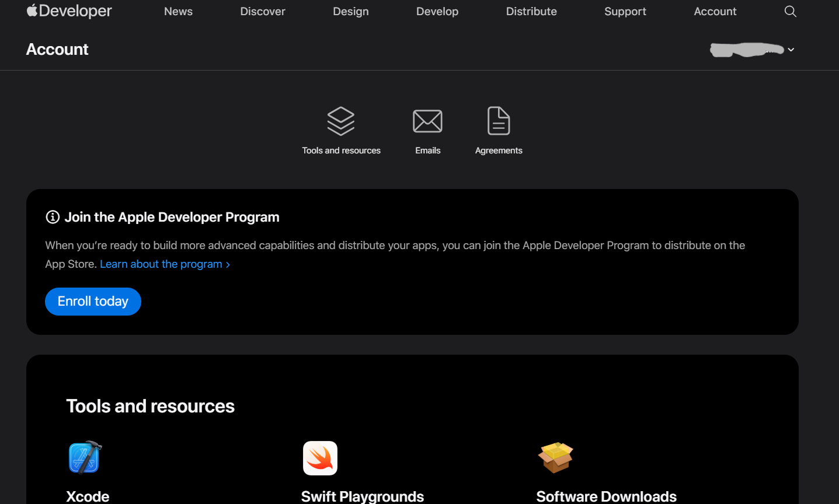Open the News menu
Screen dimensions: 839x504
point(178,11)
